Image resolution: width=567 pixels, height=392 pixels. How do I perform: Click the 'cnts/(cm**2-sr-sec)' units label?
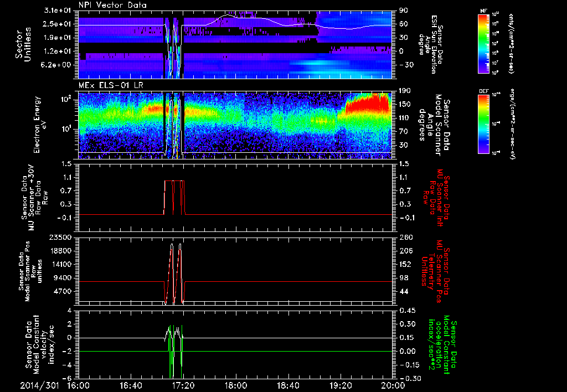(511, 43)
